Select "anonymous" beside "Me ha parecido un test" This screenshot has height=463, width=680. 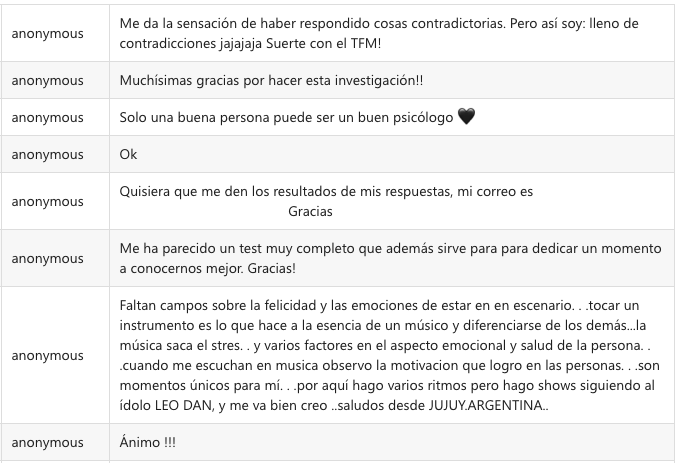48,258
